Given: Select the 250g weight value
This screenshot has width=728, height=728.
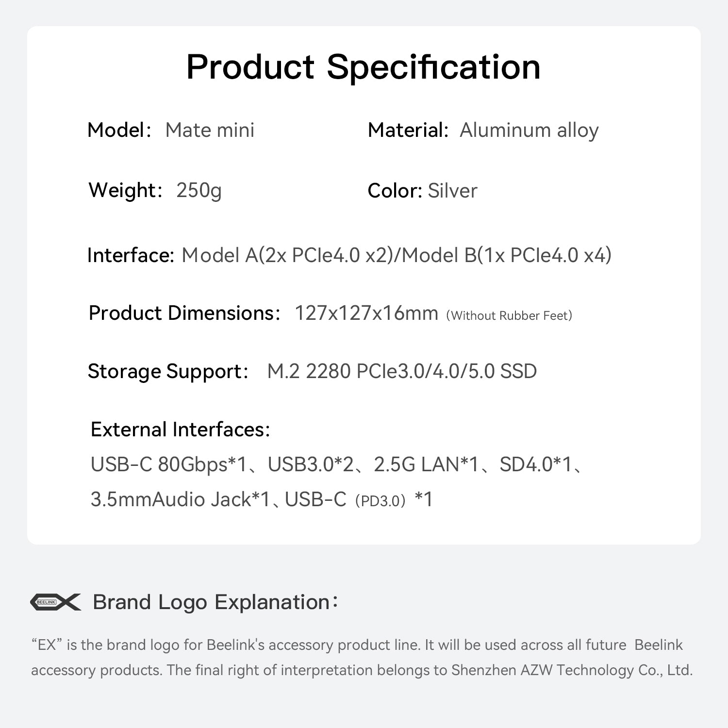Looking at the screenshot, I should (x=199, y=190).
